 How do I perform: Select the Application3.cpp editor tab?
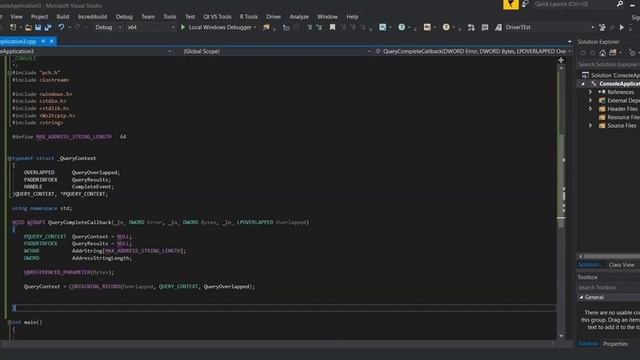[18, 41]
